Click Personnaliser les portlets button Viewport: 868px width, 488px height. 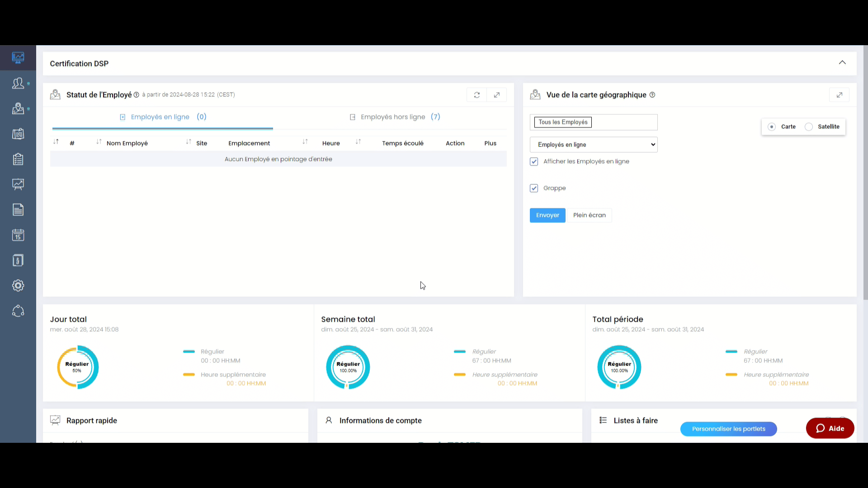pos(728,429)
